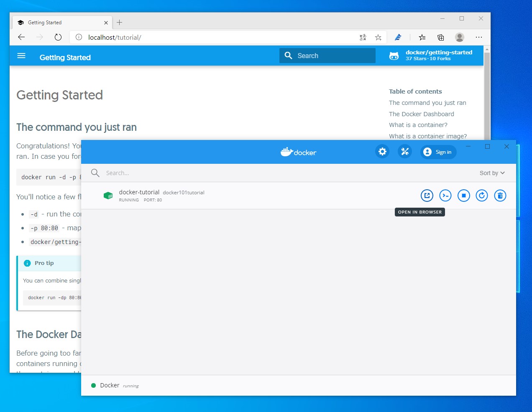Viewport: 532px width, 412px height.
Task: Select the green docker-tutorial container icon
Action: [108, 196]
